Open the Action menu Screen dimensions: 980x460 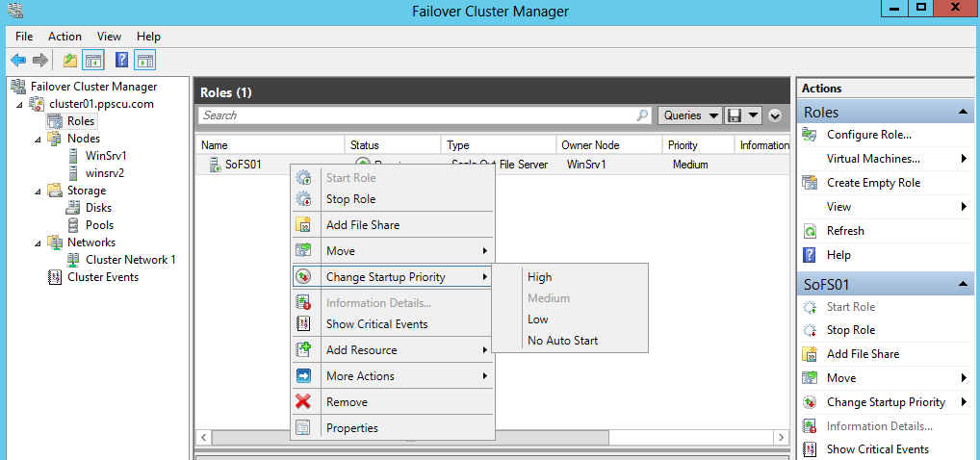click(65, 37)
